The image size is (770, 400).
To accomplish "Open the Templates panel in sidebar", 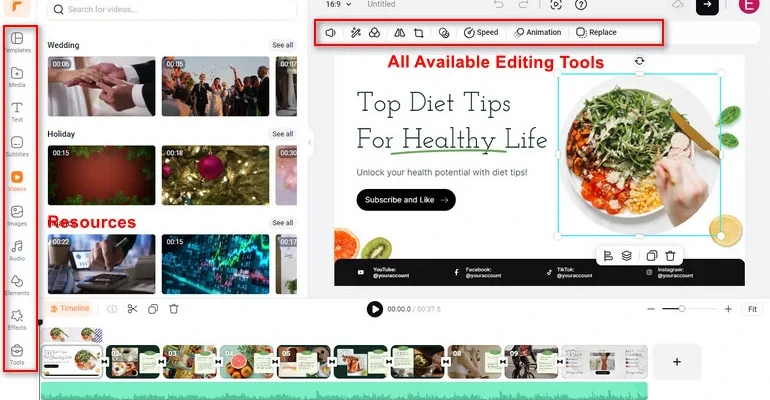I will click(x=17, y=42).
